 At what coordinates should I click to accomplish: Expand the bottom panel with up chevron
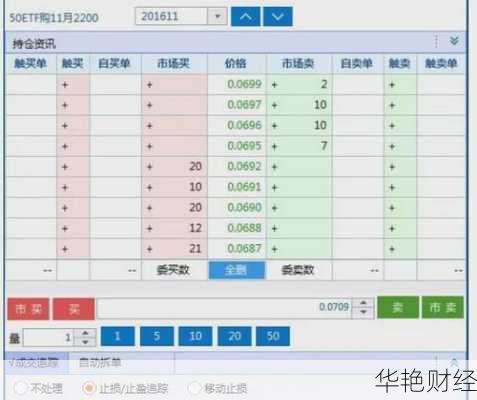pyautogui.click(x=454, y=362)
